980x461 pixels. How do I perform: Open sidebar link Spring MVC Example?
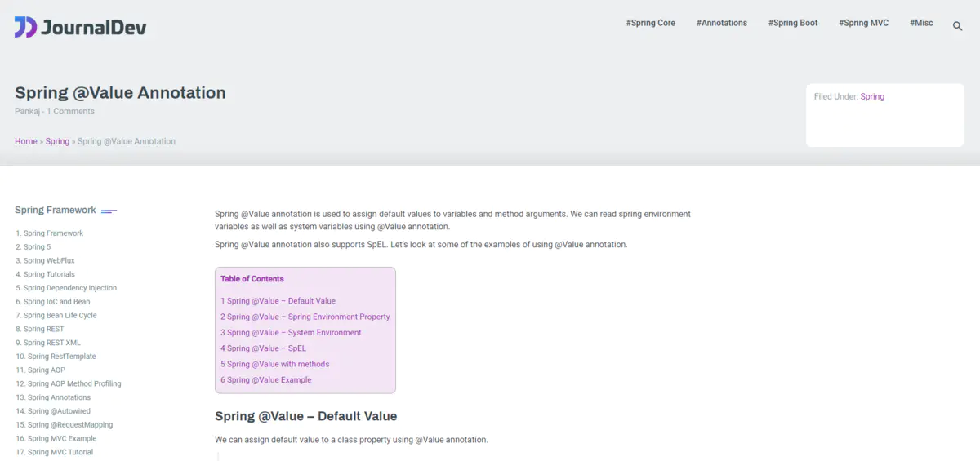(62, 439)
